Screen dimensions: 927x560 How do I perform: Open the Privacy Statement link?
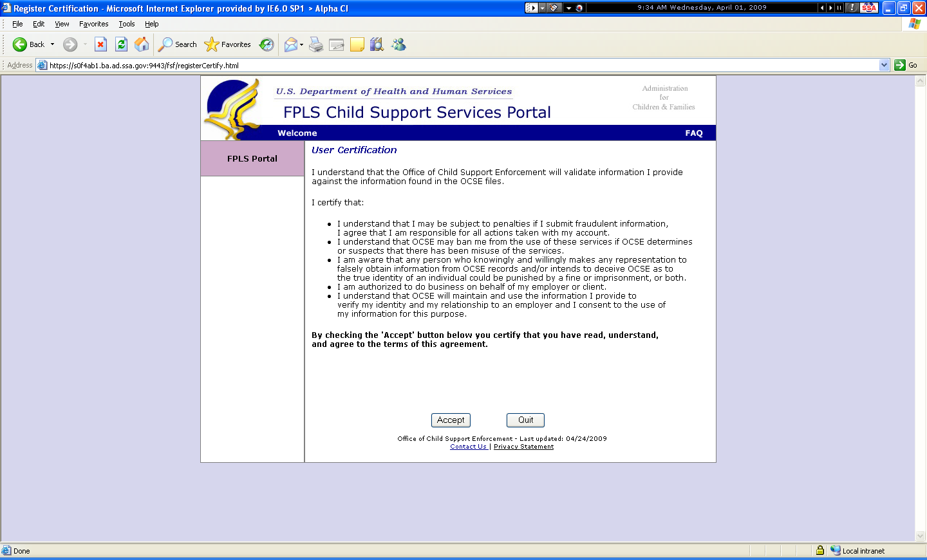click(523, 447)
